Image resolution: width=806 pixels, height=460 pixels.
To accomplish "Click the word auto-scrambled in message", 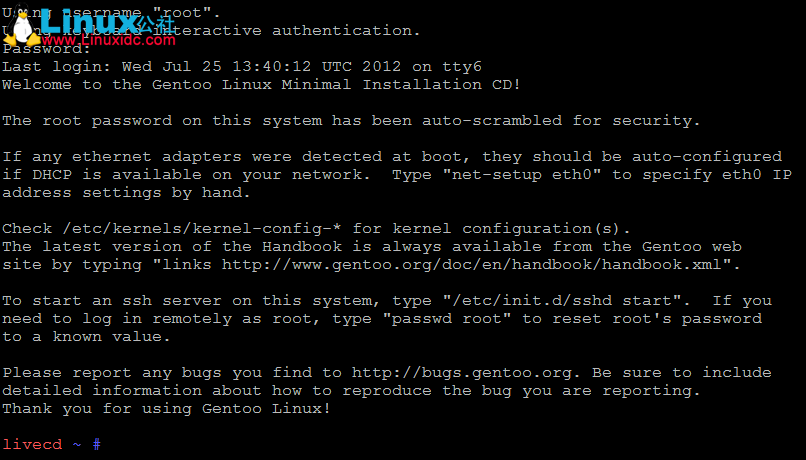I will coord(492,121).
